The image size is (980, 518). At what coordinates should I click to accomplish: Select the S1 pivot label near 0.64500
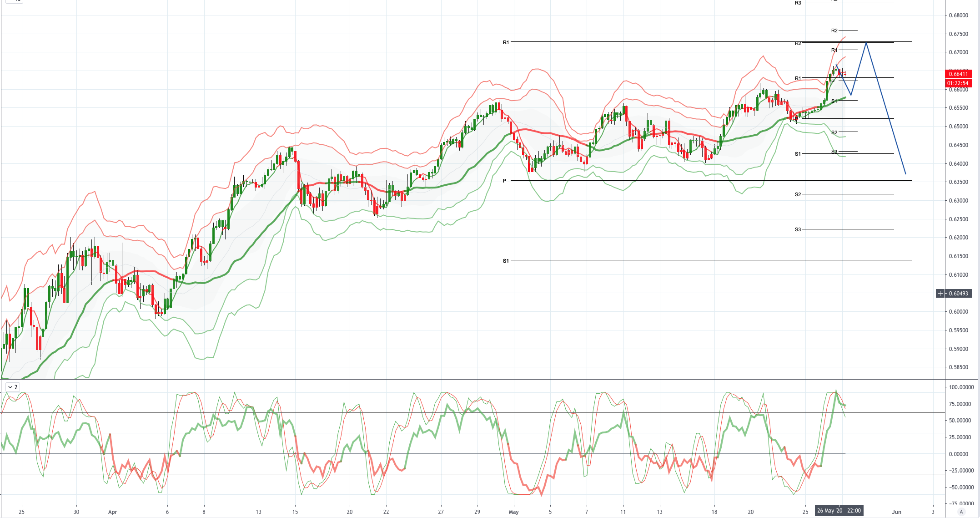click(798, 154)
